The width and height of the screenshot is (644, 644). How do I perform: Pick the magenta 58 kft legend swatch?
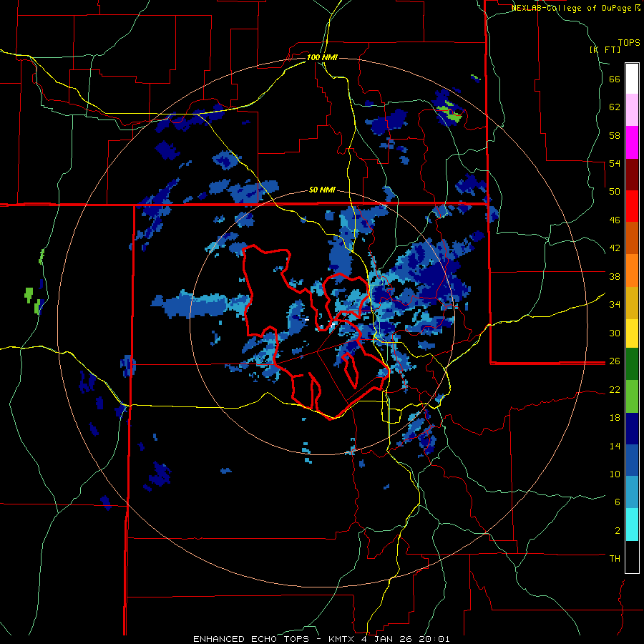(632, 142)
